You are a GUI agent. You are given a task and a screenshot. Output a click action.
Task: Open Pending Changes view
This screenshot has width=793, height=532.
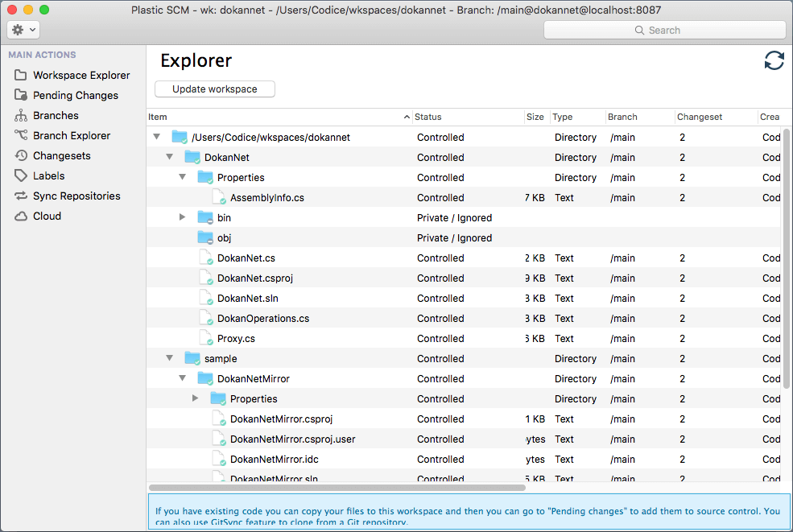point(76,96)
